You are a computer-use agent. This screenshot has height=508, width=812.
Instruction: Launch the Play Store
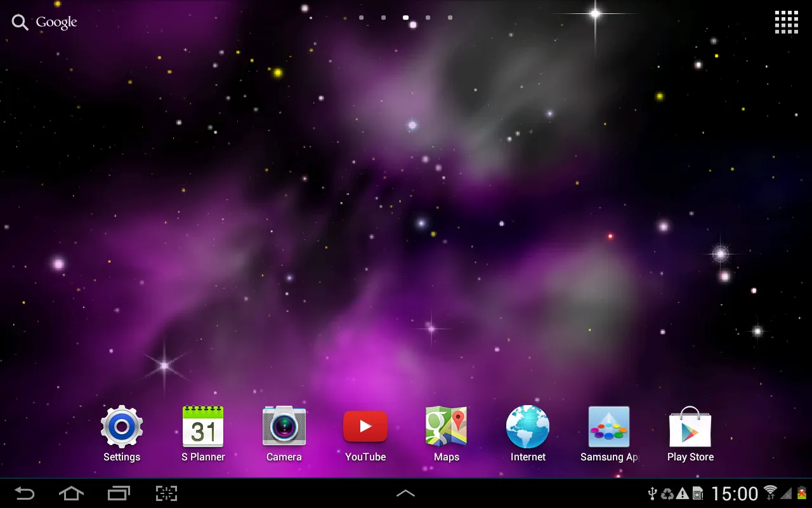click(690, 434)
